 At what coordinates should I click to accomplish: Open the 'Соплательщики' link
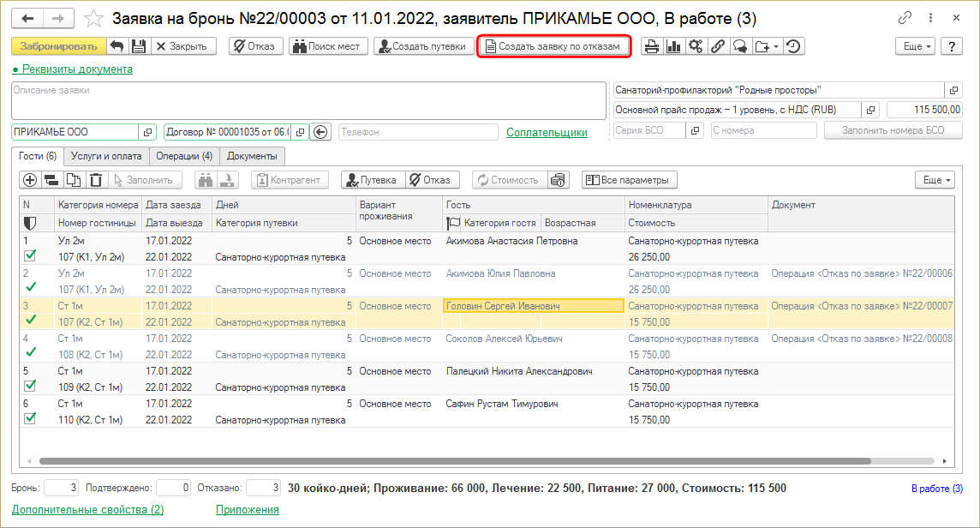547,132
